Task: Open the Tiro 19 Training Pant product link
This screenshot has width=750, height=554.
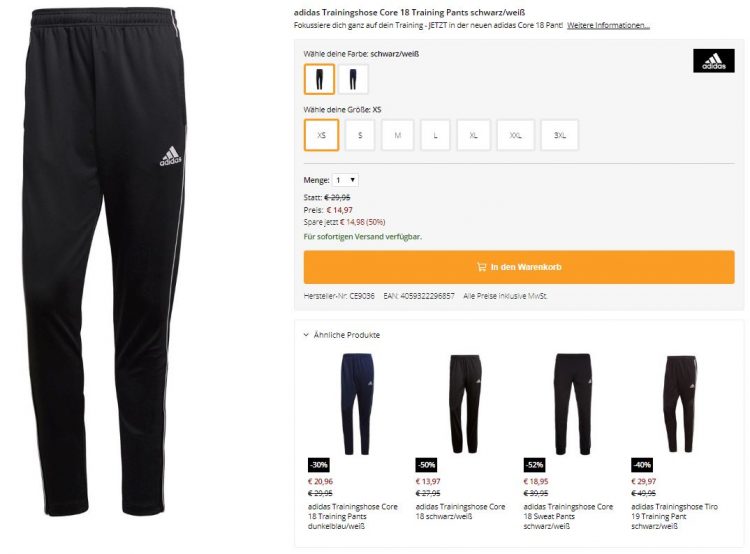Action: [x=674, y=516]
